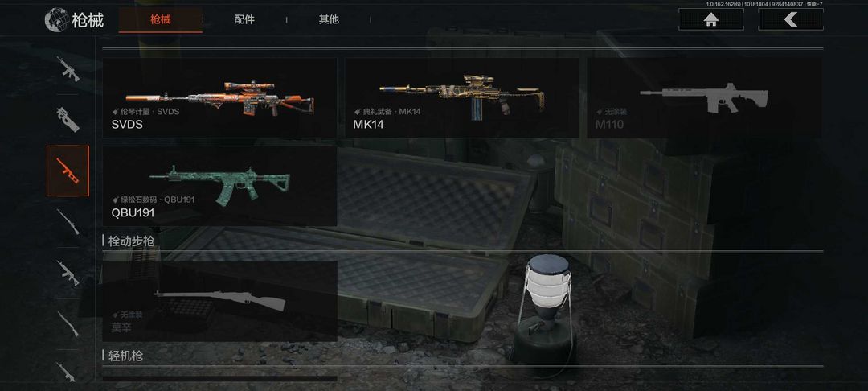
Task: Select the green QBU191 rifle card
Action: [219, 186]
